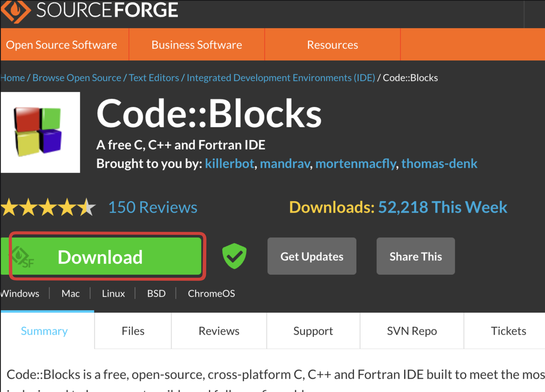545x392 pixels.
Task: Click the SourceForge flame logo icon
Action: (16, 10)
